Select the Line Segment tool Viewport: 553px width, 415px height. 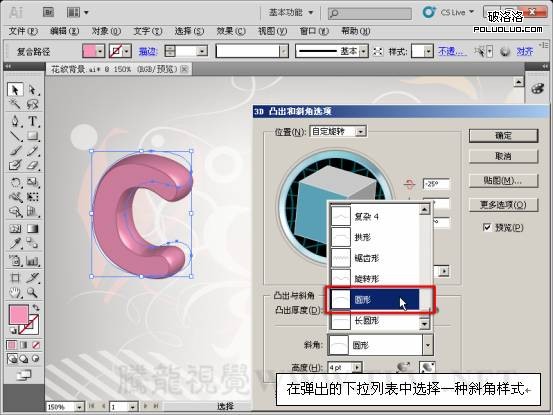[x=15, y=136]
